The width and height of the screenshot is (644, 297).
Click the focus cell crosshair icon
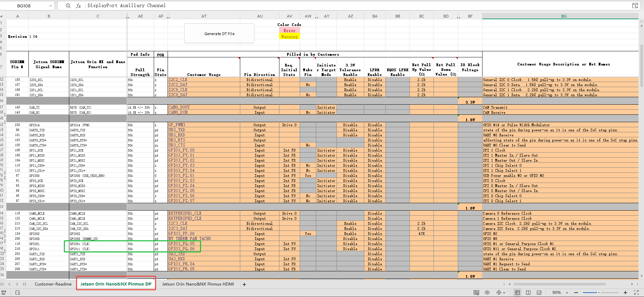pos(499,293)
